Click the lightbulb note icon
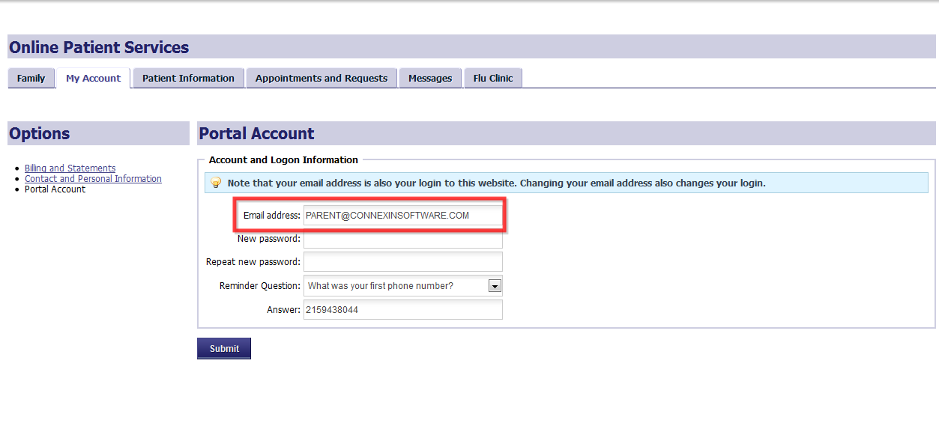The image size is (939, 435). (216, 183)
